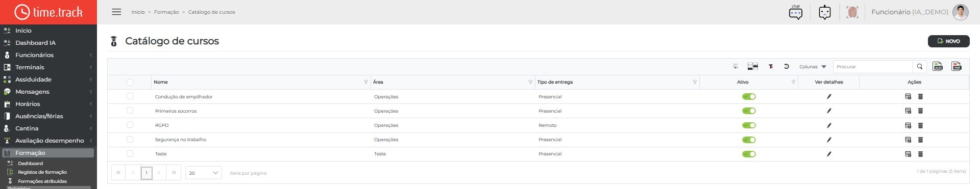Open Formações atribuídas submenu item

tap(42, 181)
